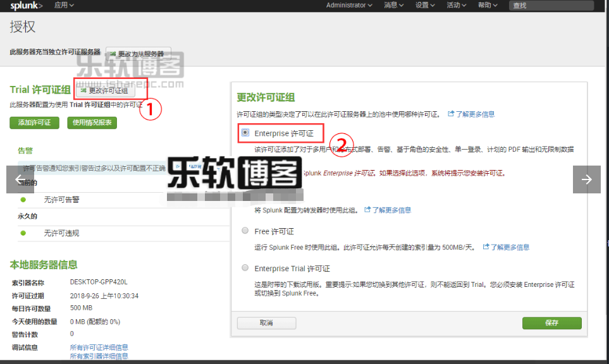This screenshot has height=364, width=609.
Task: Click the 0 MB (配额的 0%) value
Action: (95, 322)
